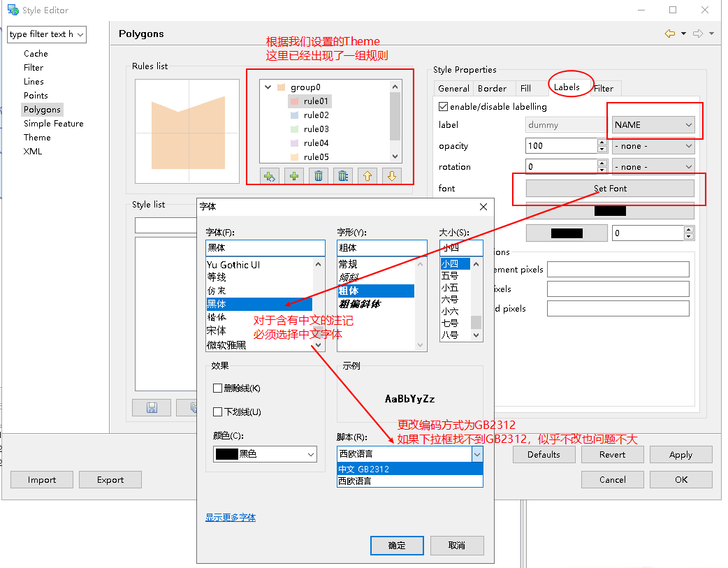Click the group0 folder icon
Screen dimensions: 728x568
(x=281, y=87)
